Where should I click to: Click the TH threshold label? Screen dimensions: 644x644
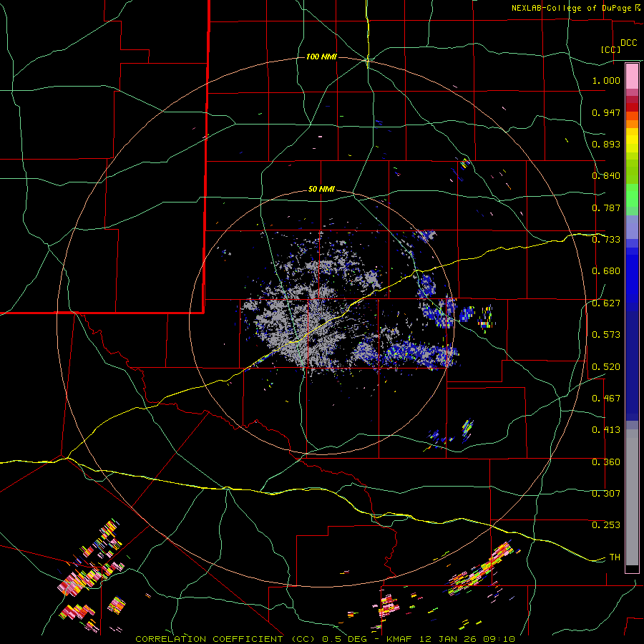[615, 557]
